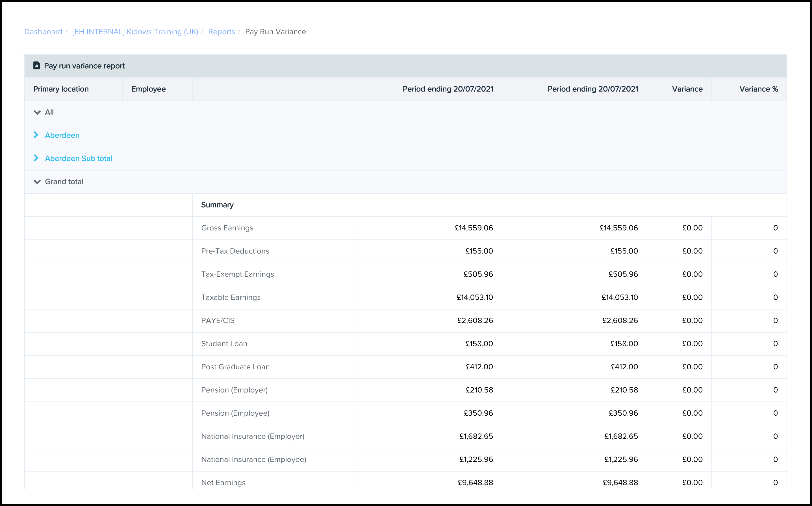Collapse the All group chevron

(37, 112)
